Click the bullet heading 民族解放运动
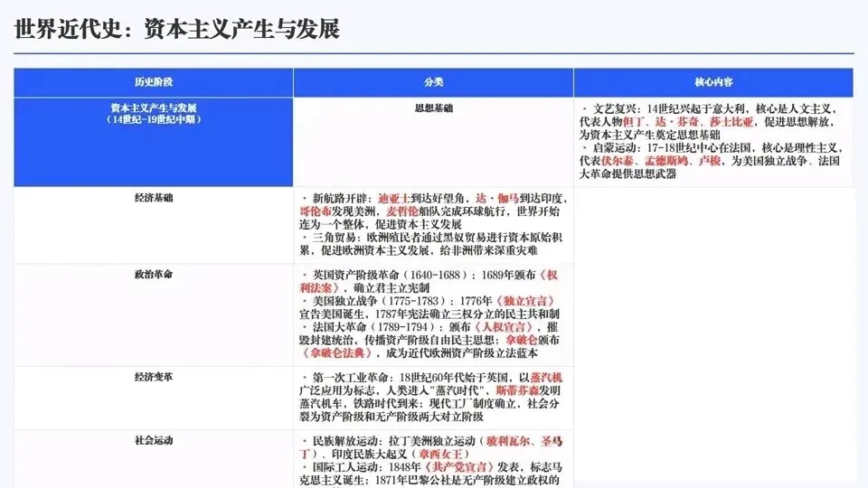This screenshot has width=868, height=488. pyautogui.click(x=345, y=442)
